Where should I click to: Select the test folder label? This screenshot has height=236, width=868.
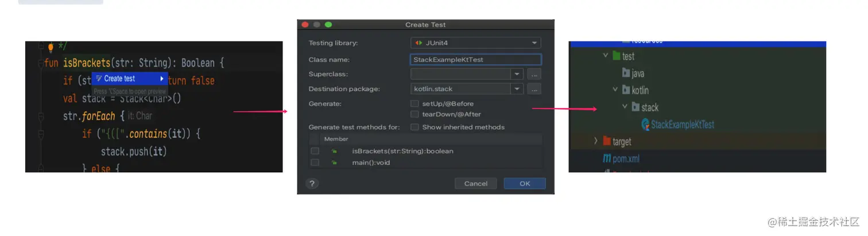click(629, 56)
